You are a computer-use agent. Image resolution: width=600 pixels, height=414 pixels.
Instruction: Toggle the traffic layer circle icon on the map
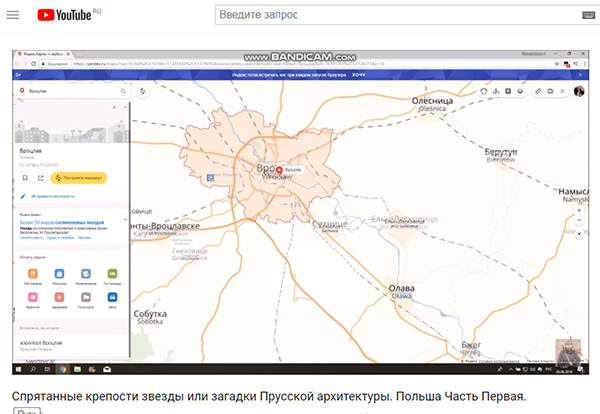[484, 91]
